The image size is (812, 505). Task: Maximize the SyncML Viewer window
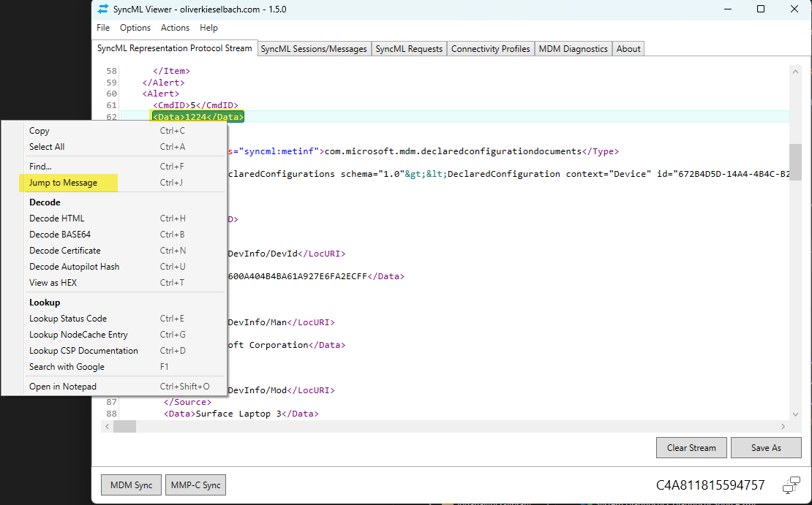761,9
